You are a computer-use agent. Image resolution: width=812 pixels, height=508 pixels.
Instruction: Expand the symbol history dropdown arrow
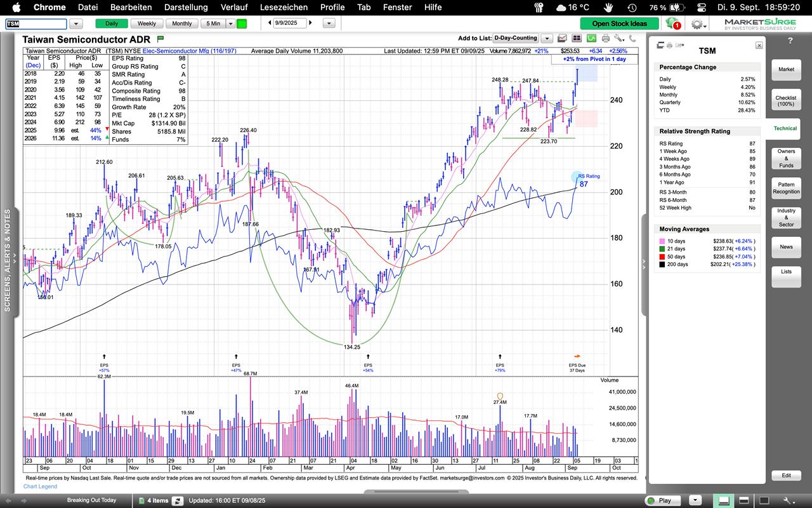[76, 23]
